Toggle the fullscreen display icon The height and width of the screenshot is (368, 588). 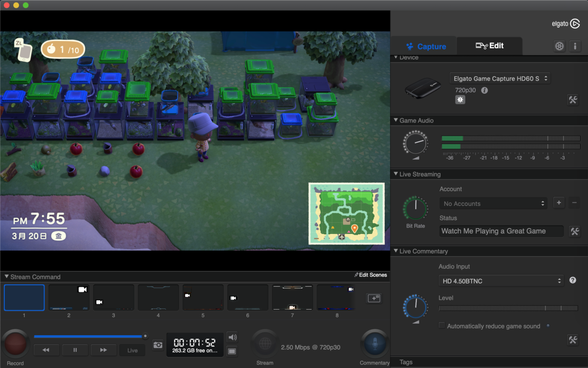click(x=232, y=351)
